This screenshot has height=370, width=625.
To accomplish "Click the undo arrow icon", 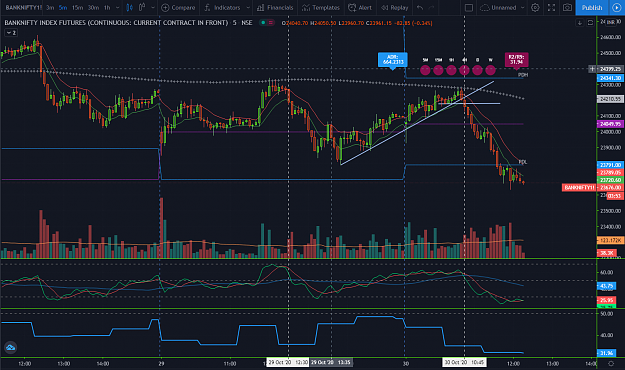I will (420, 8).
